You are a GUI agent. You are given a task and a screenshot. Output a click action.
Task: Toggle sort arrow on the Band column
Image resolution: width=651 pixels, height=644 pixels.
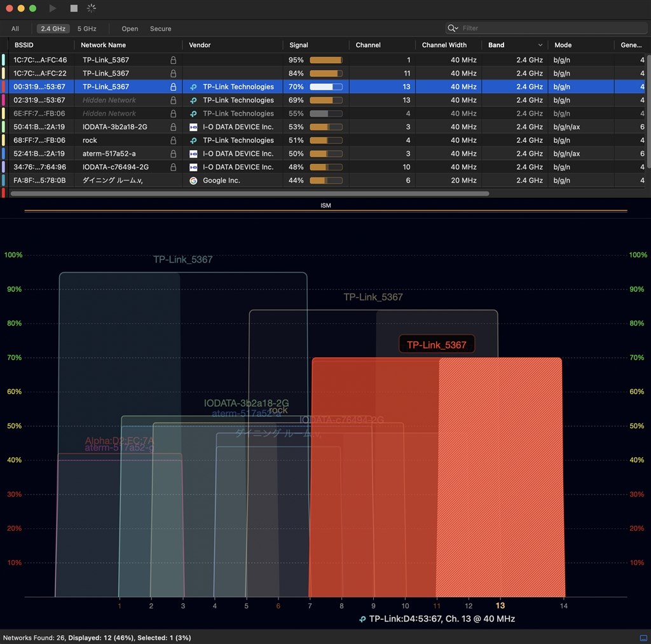[x=540, y=45]
